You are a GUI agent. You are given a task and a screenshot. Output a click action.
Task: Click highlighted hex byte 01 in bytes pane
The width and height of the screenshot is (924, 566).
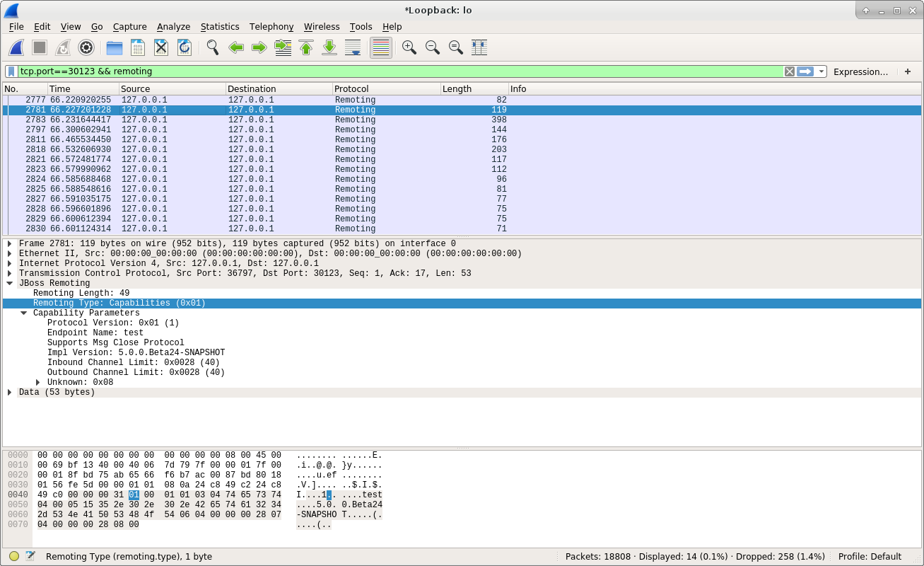click(x=134, y=495)
